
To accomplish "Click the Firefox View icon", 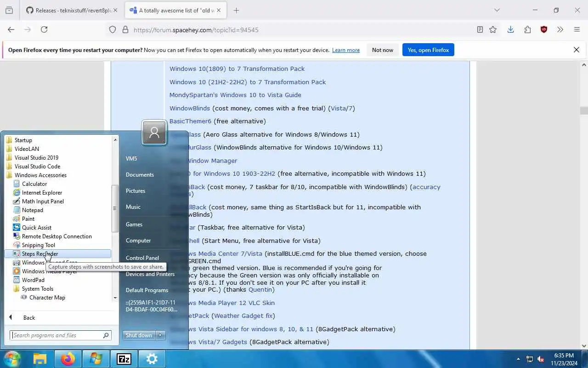I will pyautogui.click(x=9, y=10).
